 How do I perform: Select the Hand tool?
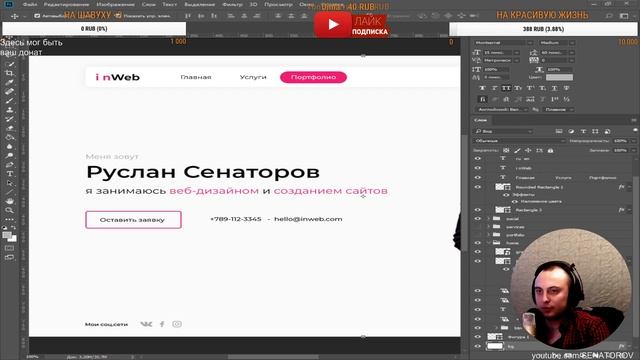[x=9, y=201]
